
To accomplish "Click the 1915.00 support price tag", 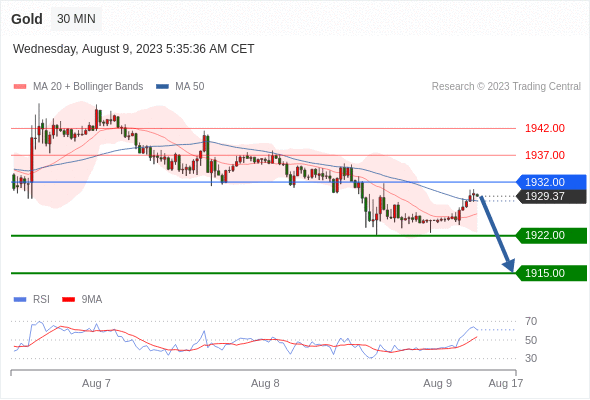I will pyautogui.click(x=552, y=273).
